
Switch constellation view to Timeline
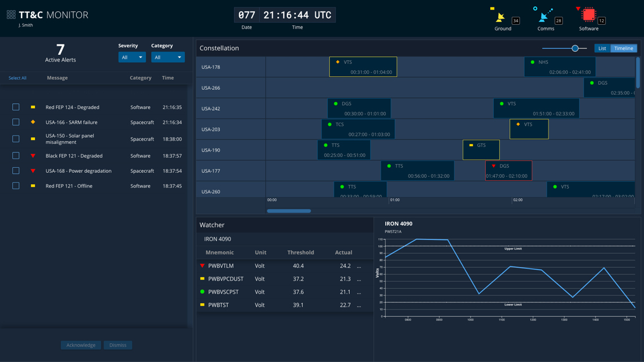624,49
